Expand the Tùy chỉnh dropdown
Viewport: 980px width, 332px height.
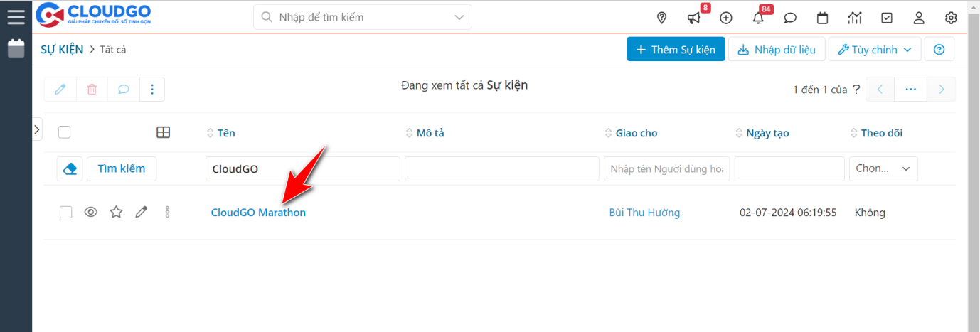pos(875,50)
